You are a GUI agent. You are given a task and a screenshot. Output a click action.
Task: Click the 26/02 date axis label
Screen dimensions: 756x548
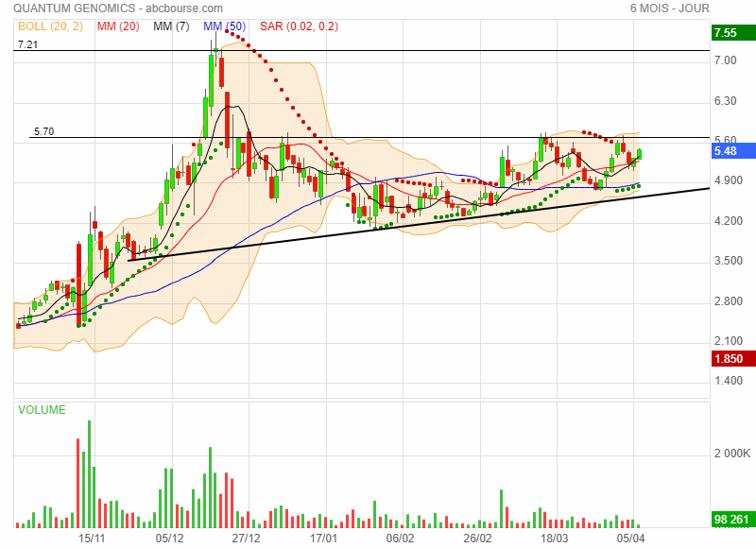click(x=477, y=538)
